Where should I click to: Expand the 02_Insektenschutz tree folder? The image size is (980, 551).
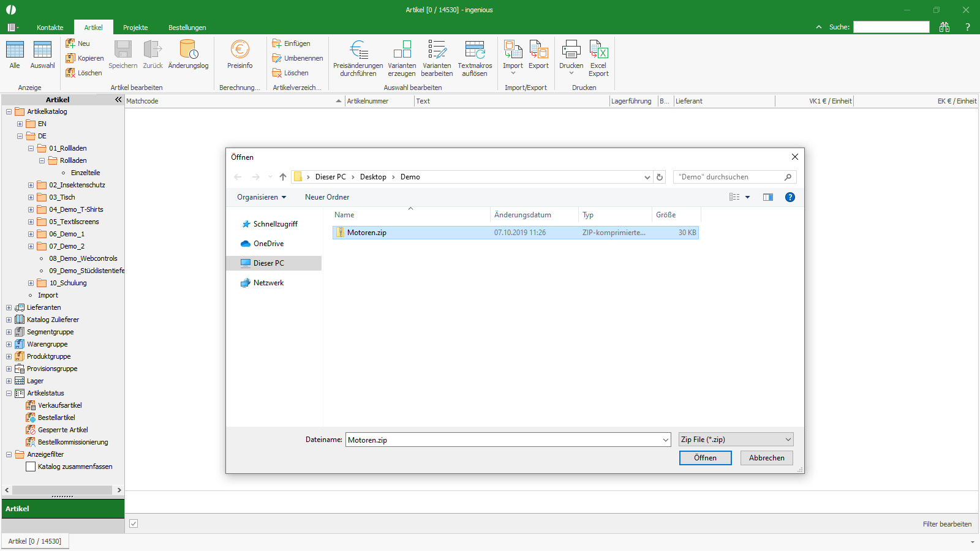click(31, 185)
